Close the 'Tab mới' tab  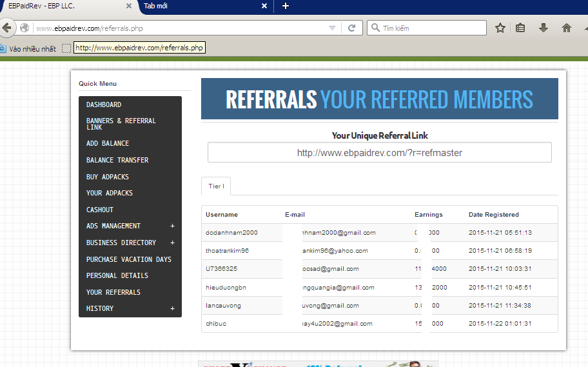[x=264, y=6]
